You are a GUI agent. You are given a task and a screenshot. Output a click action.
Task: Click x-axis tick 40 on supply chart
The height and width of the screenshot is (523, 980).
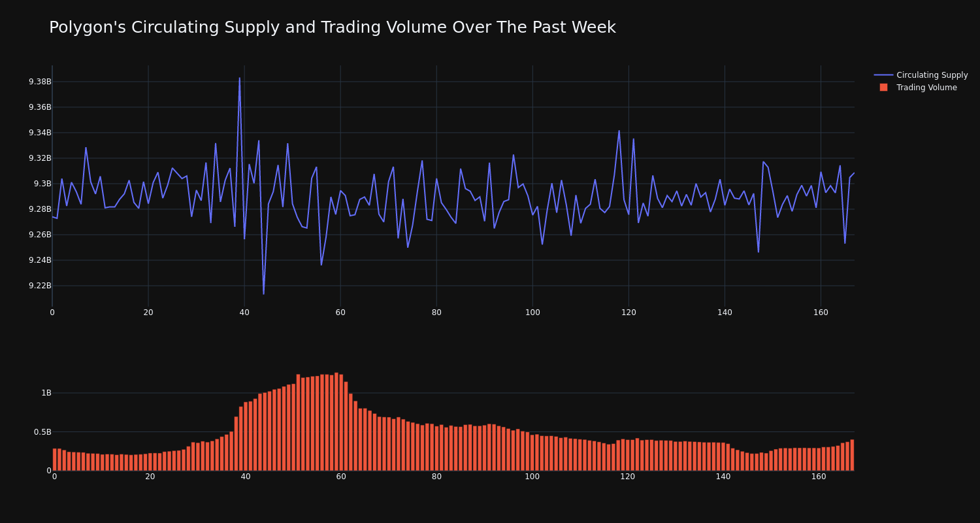pyautogui.click(x=244, y=312)
